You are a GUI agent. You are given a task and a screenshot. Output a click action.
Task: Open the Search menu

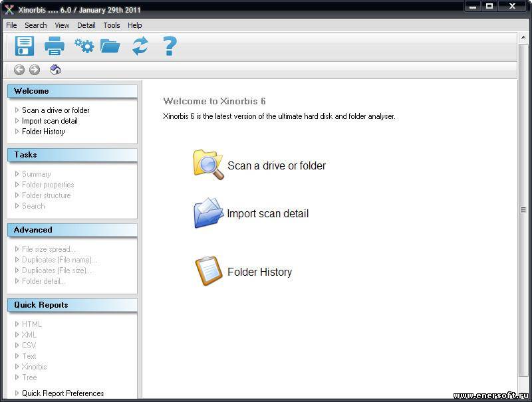(x=36, y=25)
